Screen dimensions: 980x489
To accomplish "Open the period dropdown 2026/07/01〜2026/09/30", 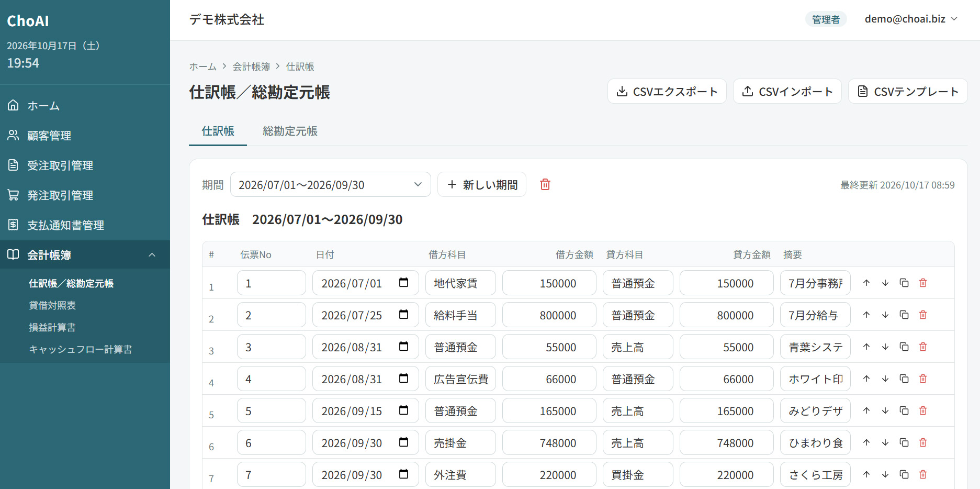I will click(x=330, y=184).
